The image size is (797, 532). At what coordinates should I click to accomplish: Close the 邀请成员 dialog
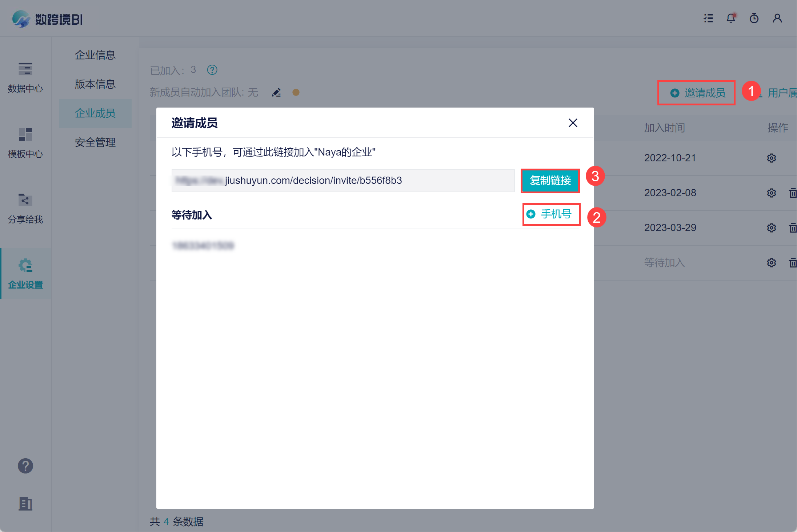pos(573,123)
